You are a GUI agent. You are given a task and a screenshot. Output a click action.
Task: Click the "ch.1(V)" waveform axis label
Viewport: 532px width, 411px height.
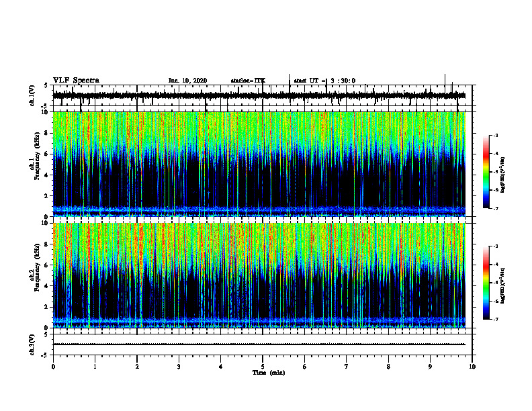[32, 95]
